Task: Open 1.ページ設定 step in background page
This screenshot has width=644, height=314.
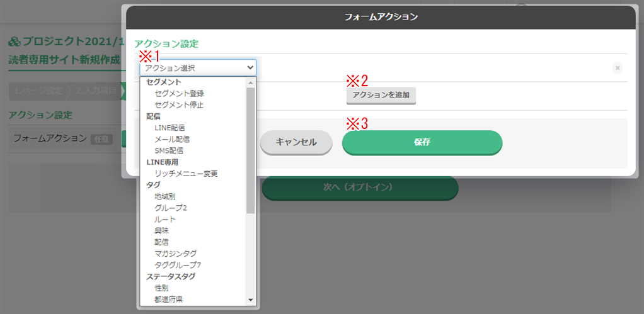Action: (x=38, y=91)
